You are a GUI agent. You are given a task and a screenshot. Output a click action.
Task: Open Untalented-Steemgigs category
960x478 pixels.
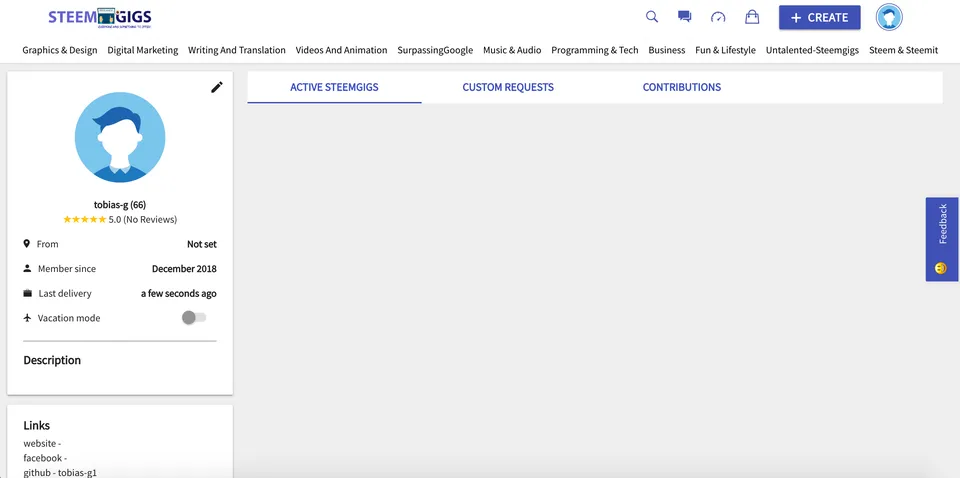point(812,50)
